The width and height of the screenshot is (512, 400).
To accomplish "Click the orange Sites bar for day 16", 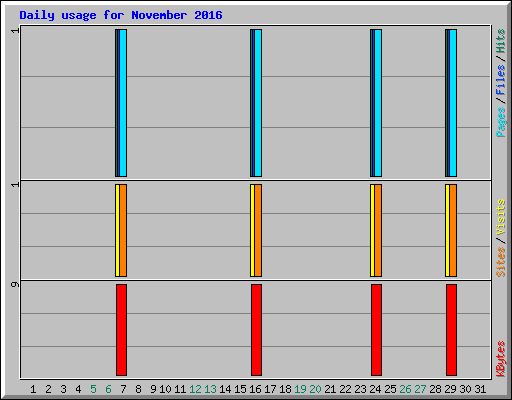I will [258, 230].
